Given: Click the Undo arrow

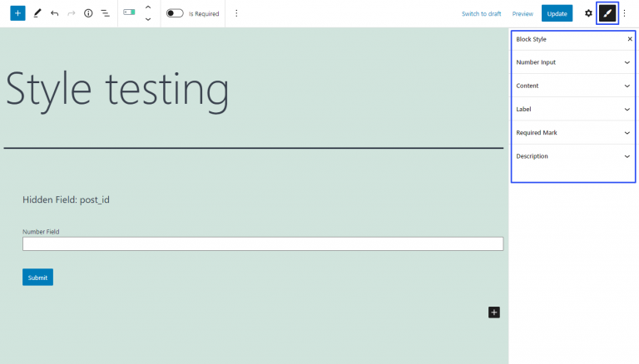Looking at the screenshot, I should (x=54, y=13).
